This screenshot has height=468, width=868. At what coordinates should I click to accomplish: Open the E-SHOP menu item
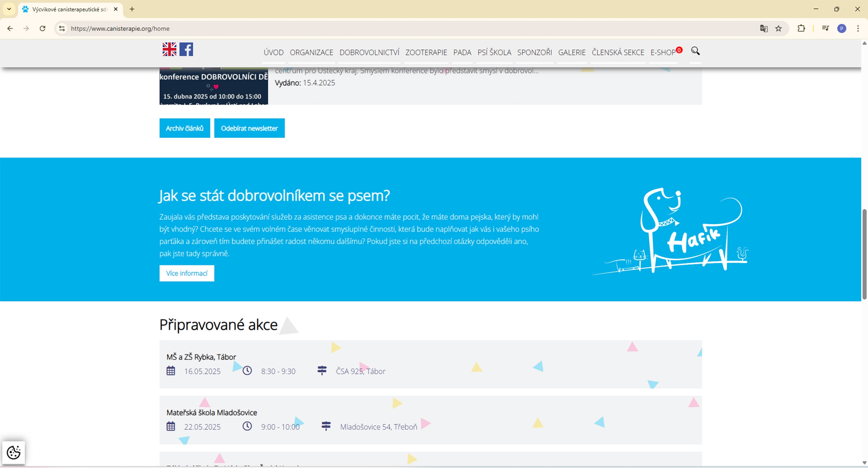point(663,52)
